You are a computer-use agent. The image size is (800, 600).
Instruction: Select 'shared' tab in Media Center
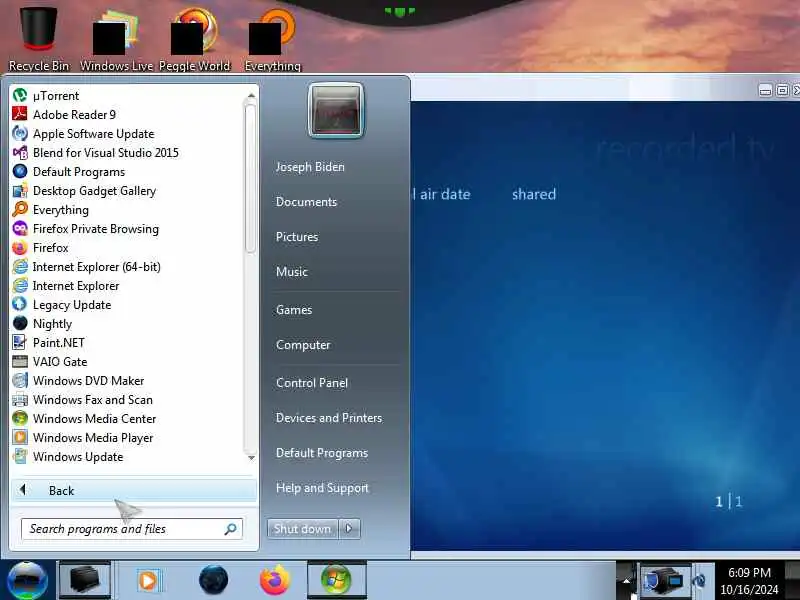534,194
